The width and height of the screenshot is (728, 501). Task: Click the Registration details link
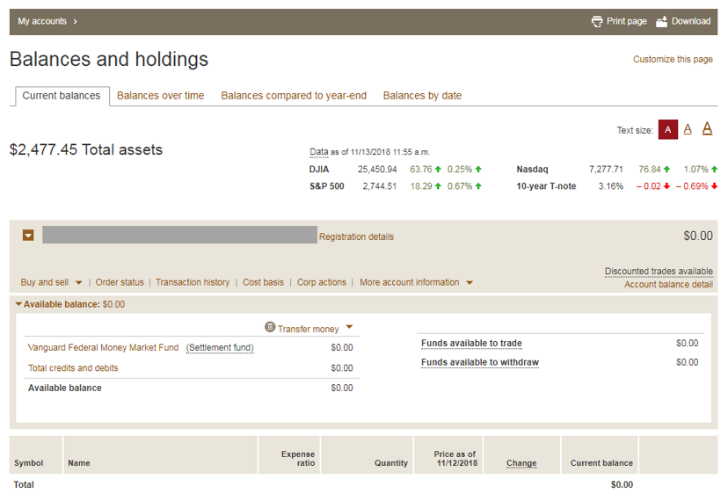356,237
